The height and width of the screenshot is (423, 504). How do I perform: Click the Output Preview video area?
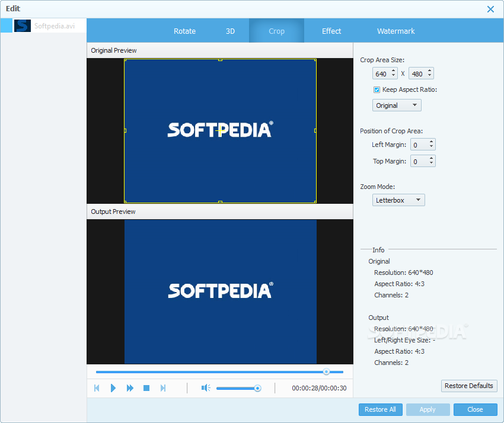coord(220,291)
